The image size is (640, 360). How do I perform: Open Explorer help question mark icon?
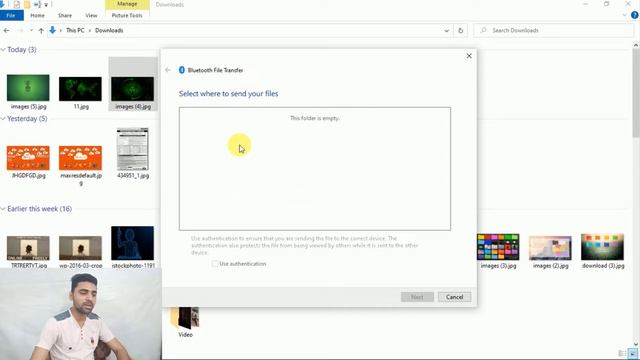635,16
